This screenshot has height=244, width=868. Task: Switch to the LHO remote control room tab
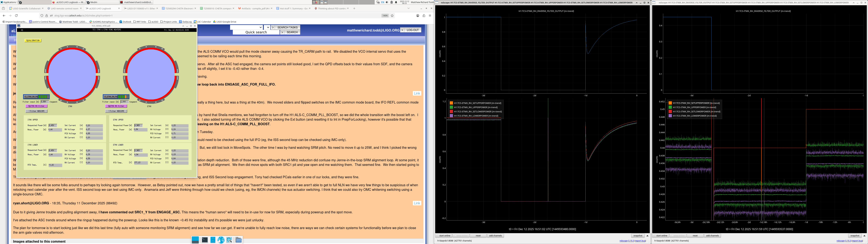pos(64,8)
